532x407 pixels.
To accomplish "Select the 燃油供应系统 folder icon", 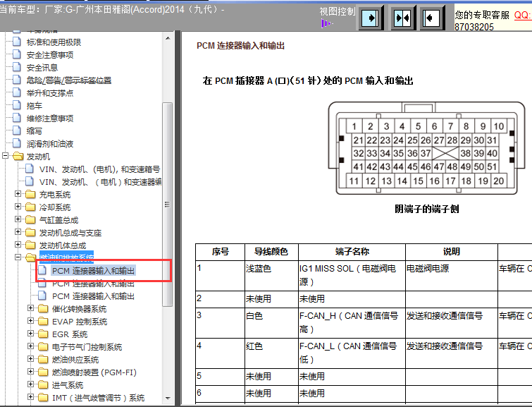I will click(43, 360).
